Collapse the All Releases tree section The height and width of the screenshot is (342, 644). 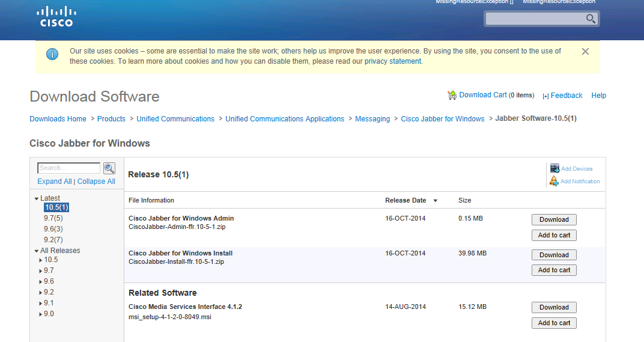(37, 251)
